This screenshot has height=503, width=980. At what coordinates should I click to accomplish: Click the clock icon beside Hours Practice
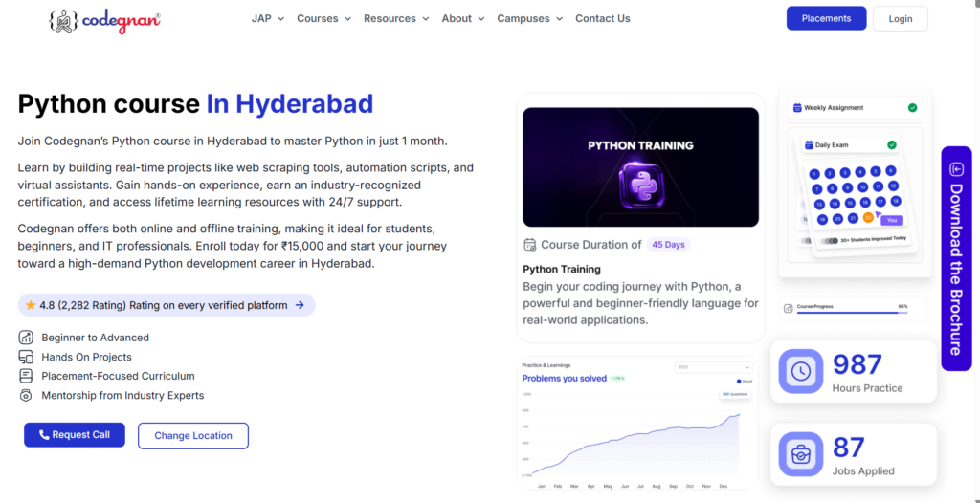pos(800,371)
